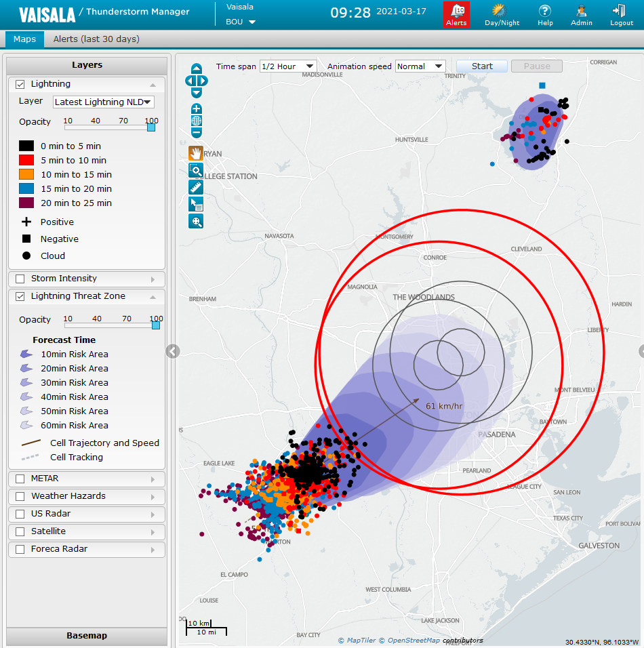
Task: Click the Logout button
Action: (621, 14)
